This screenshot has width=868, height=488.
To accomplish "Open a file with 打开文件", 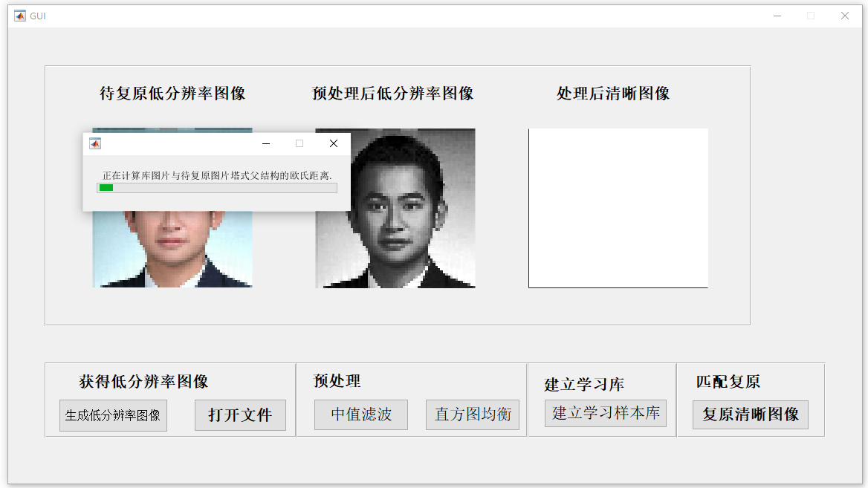I will coord(240,415).
